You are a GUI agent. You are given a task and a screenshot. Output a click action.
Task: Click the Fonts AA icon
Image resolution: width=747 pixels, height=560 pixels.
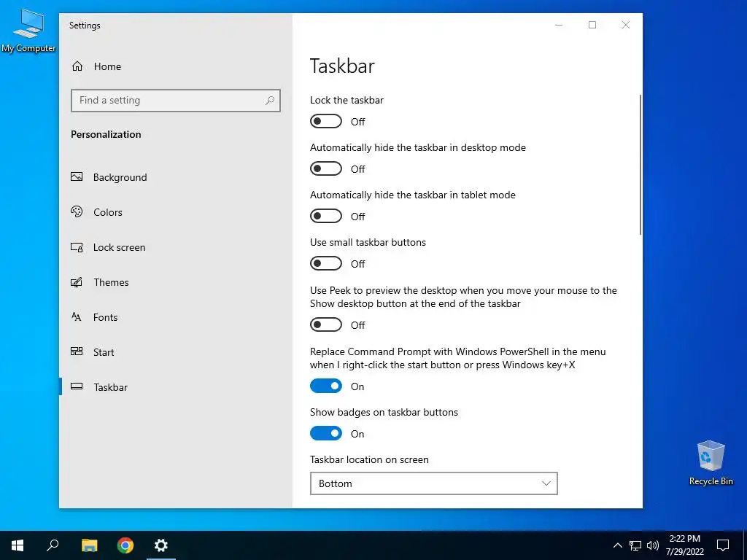pyautogui.click(x=76, y=316)
